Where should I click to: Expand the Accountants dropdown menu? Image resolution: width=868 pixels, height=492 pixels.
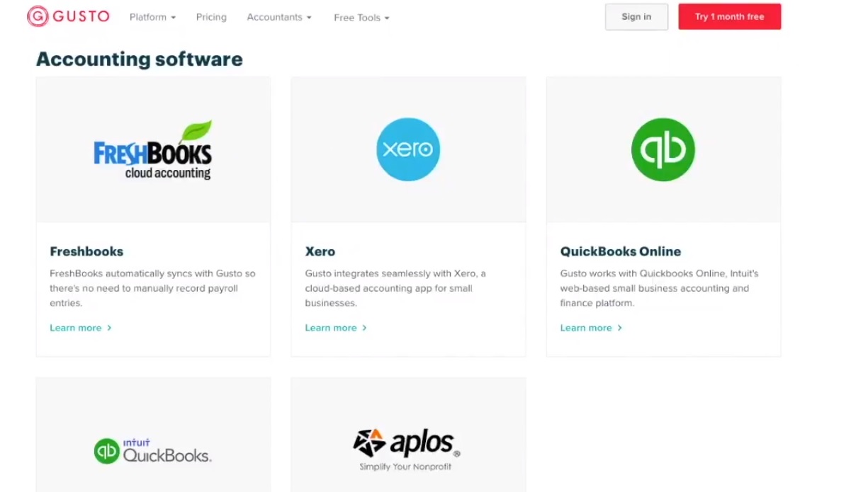click(x=279, y=17)
